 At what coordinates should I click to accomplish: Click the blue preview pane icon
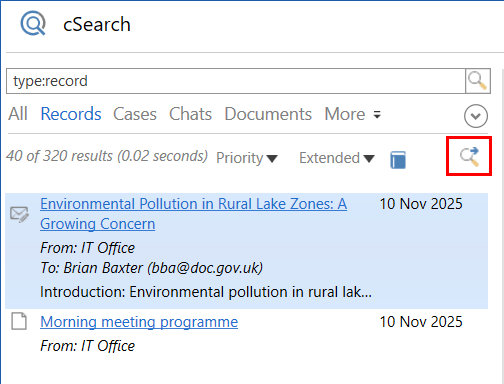tap(398, 160)
